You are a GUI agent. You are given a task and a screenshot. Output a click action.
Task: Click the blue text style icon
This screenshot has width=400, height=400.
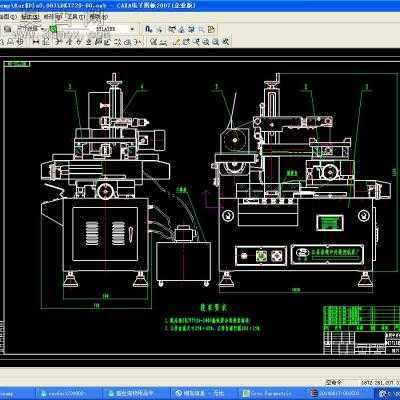point(149,29)
